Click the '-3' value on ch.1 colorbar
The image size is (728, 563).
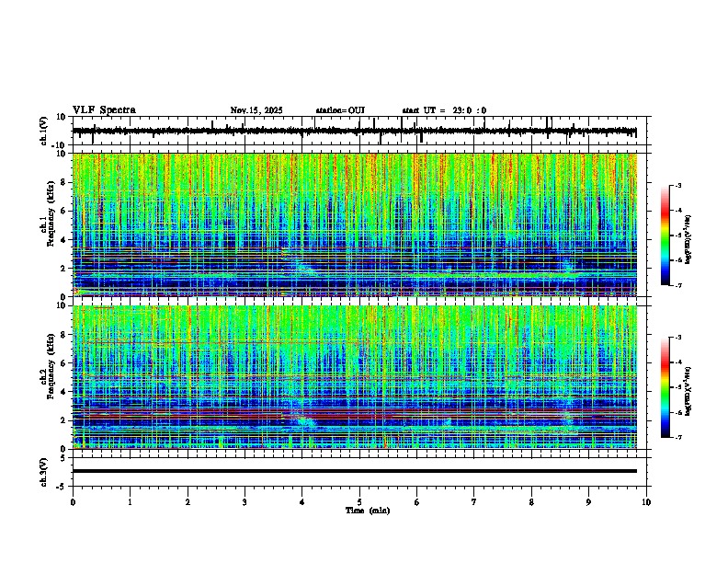coord(678,186)
